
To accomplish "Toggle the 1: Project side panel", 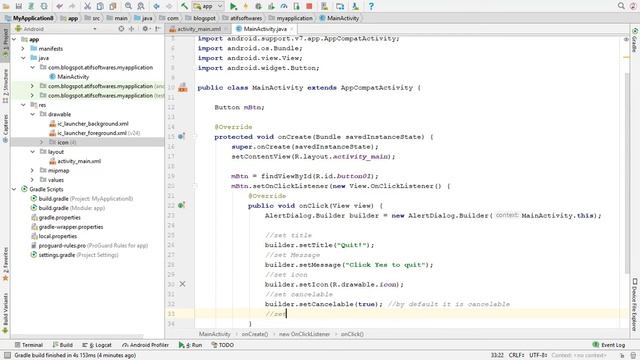I will point(5,42).
